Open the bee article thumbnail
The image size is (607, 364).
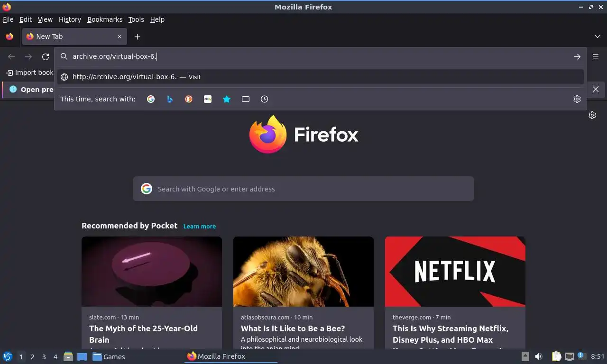tap(303, 272)
